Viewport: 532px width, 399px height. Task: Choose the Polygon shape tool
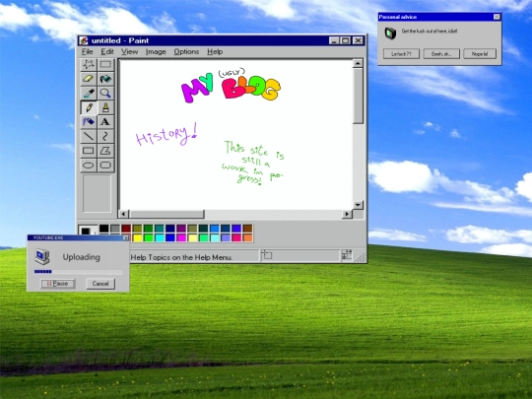[105, 151]
